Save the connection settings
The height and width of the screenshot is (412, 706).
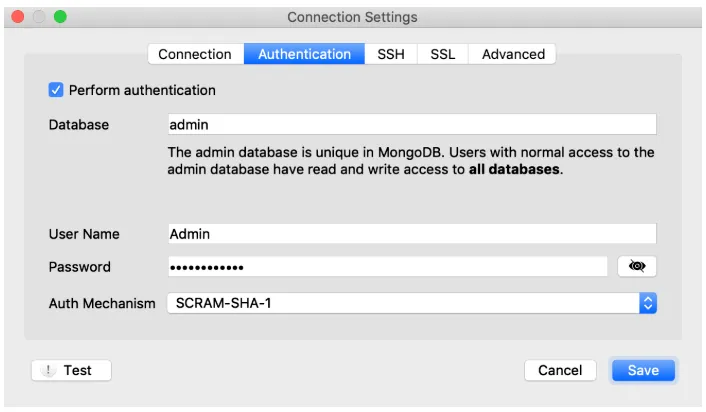(x=643, y=370)
